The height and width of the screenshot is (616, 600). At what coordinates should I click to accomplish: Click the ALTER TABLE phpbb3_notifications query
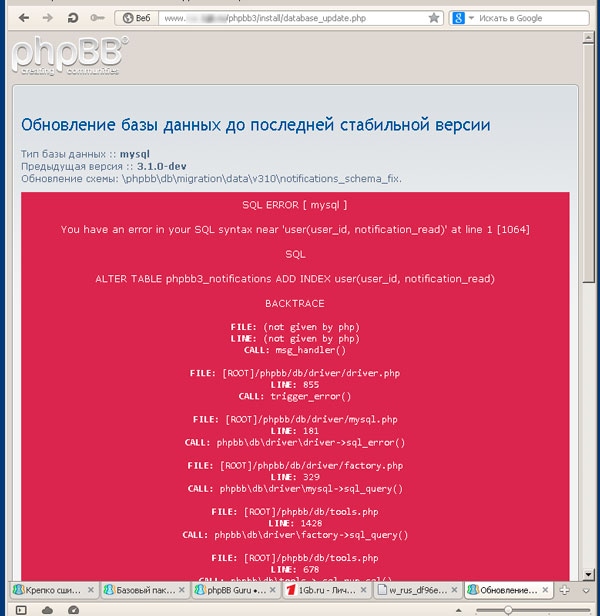tap(295, 279)
